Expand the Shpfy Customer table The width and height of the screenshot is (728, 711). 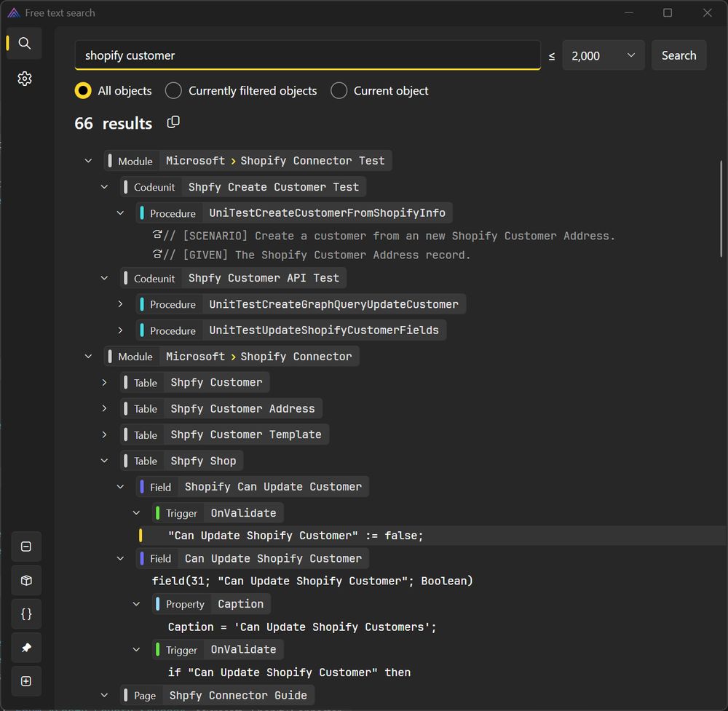pos(104,382)
